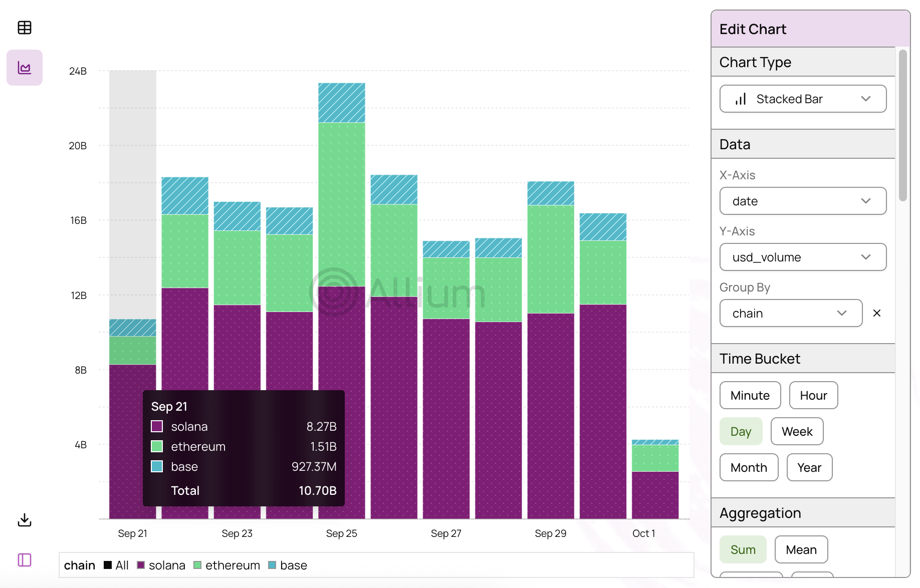Viewport: 920px width, 588px height.
Task: Click the Chart Type section header
Action: click(x=803, y=62)
